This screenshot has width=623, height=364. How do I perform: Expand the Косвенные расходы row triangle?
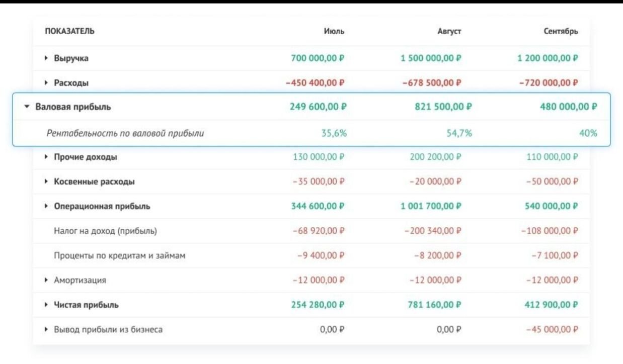47,181
